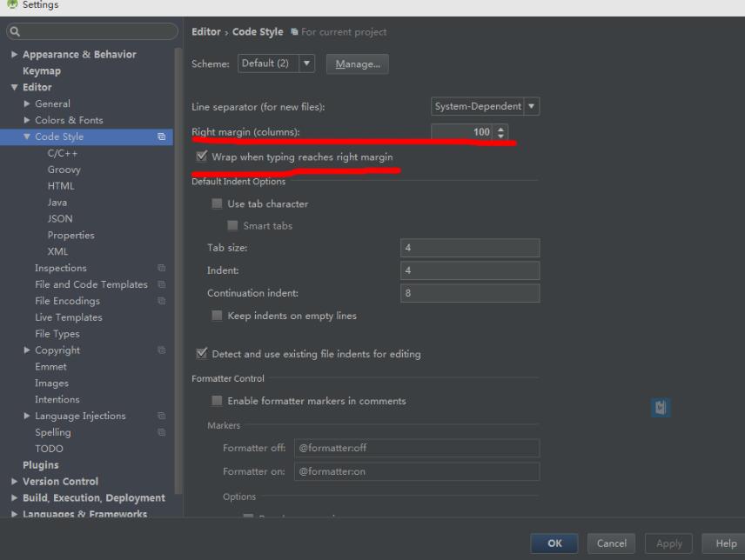Click the per-project settings icon beside Code Style
Viewport: 745px width, 560px height.
159,137
